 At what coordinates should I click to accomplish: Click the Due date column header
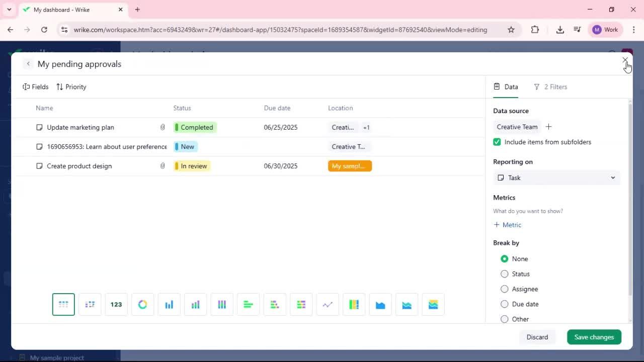pos(277,108)
